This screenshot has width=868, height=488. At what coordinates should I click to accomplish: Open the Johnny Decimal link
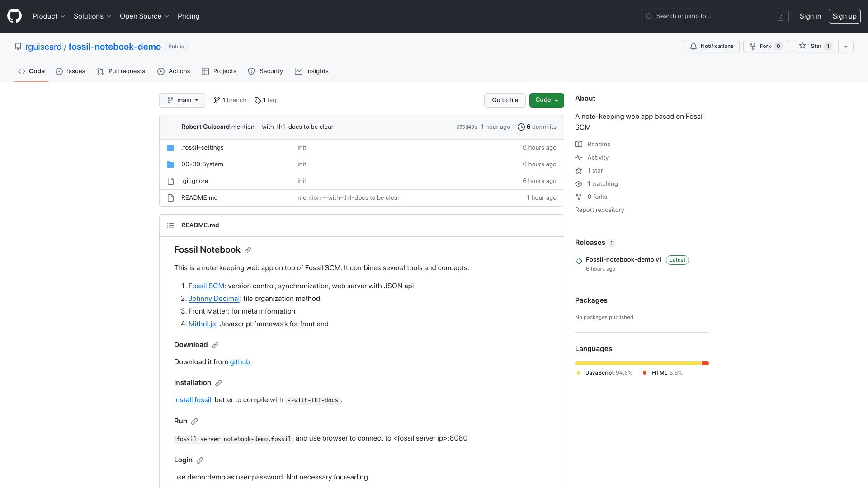pyautogui.click(x=214, y=299)
